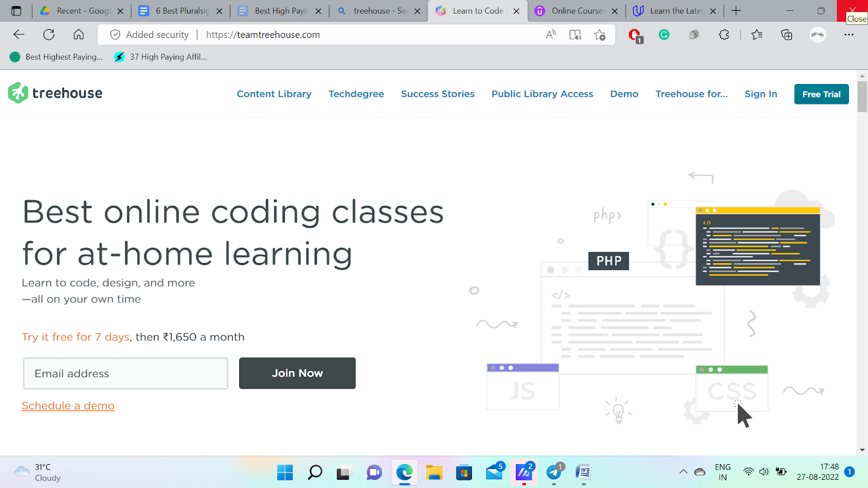Viewport: 868px width, 488px height.
Task: Open Content Library in the navigation
Action: [274, 94]
